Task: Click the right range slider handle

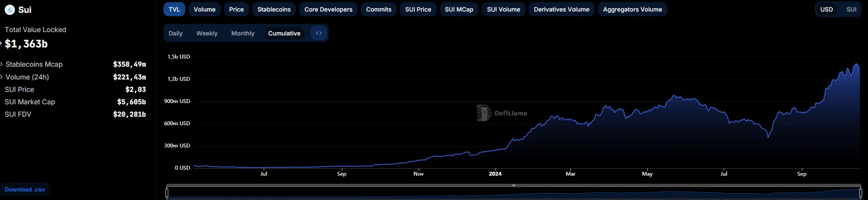Action: [860, 193]
